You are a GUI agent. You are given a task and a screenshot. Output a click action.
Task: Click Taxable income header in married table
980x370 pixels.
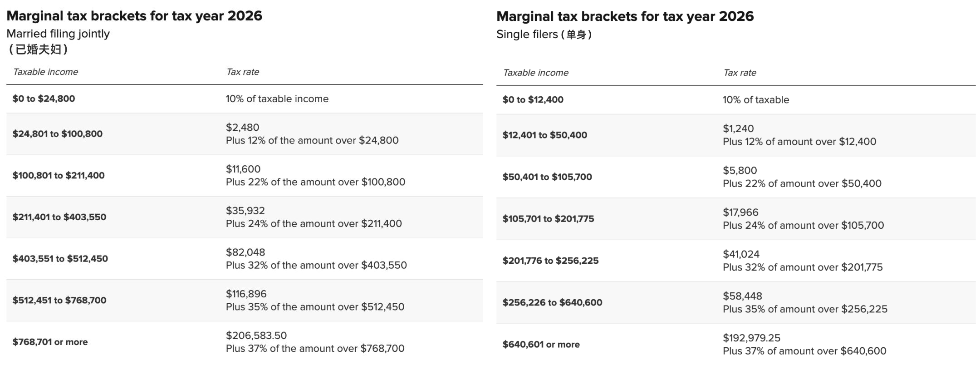45,72
